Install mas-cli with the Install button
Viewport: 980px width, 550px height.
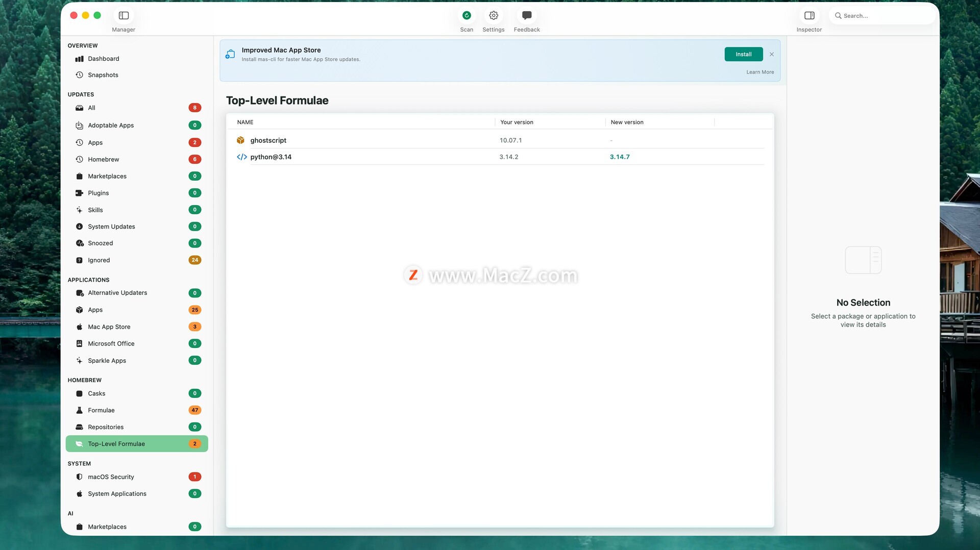(x=744, y=54)
